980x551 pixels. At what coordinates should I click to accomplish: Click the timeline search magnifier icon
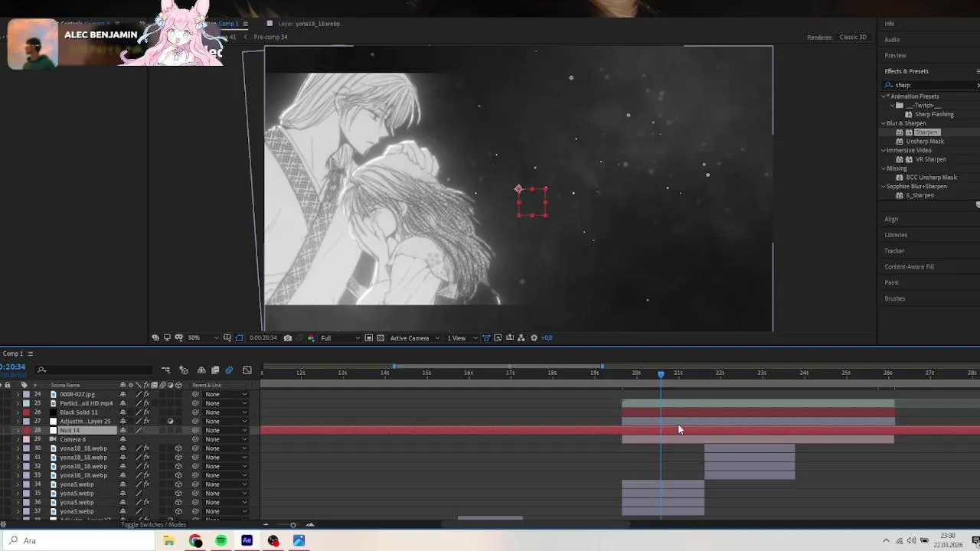pos(42,370)
